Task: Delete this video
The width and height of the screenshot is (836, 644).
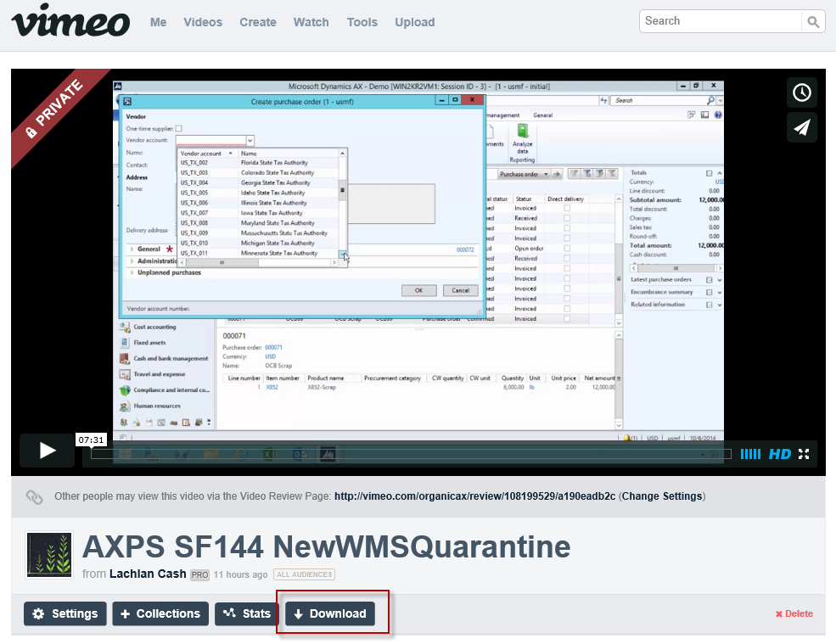Action: 794,613
